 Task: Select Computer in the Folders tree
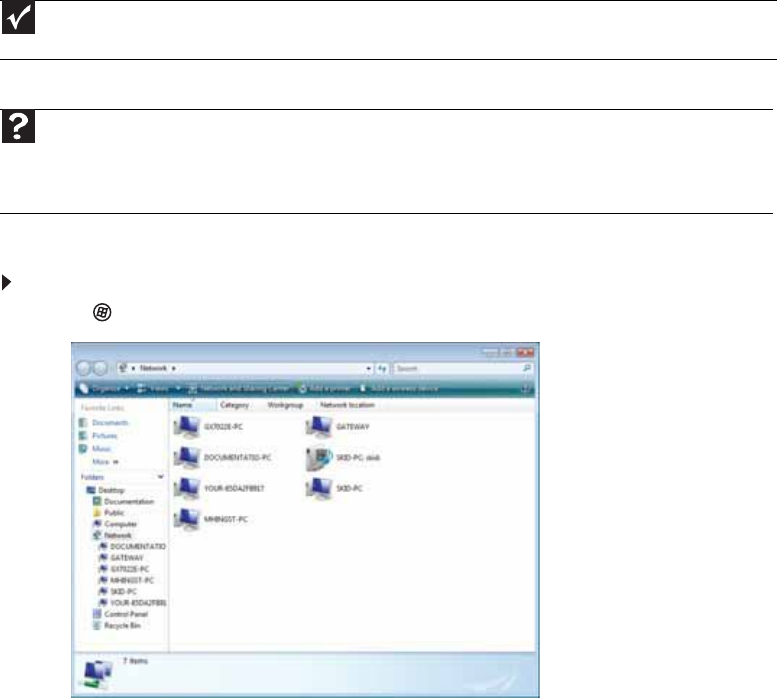tap(120, 524)
